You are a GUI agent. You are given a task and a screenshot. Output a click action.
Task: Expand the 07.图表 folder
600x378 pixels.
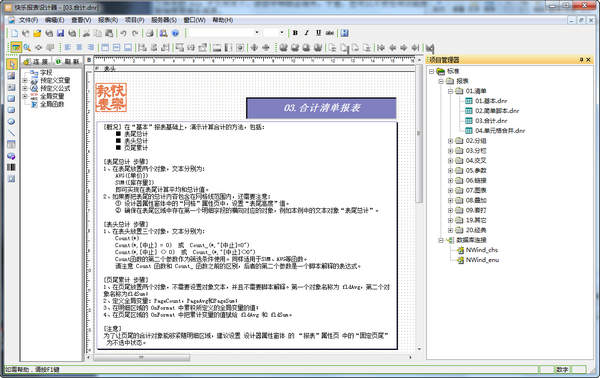[450, 191]
